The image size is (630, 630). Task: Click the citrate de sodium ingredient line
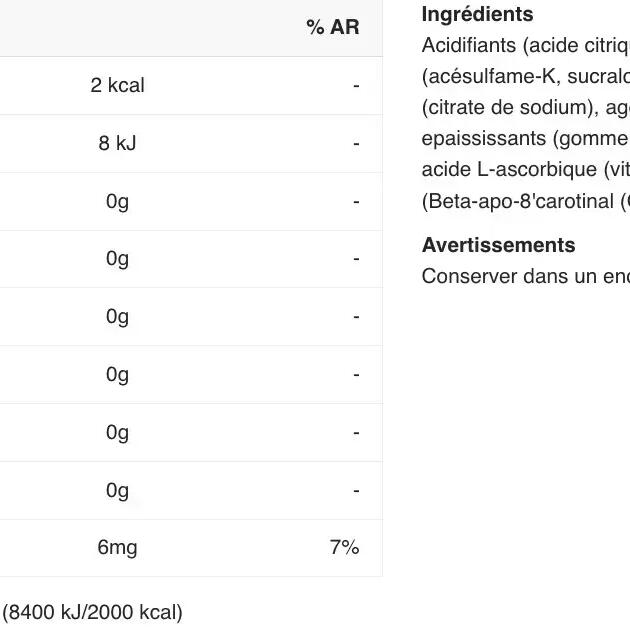click(x=525, y=108)
